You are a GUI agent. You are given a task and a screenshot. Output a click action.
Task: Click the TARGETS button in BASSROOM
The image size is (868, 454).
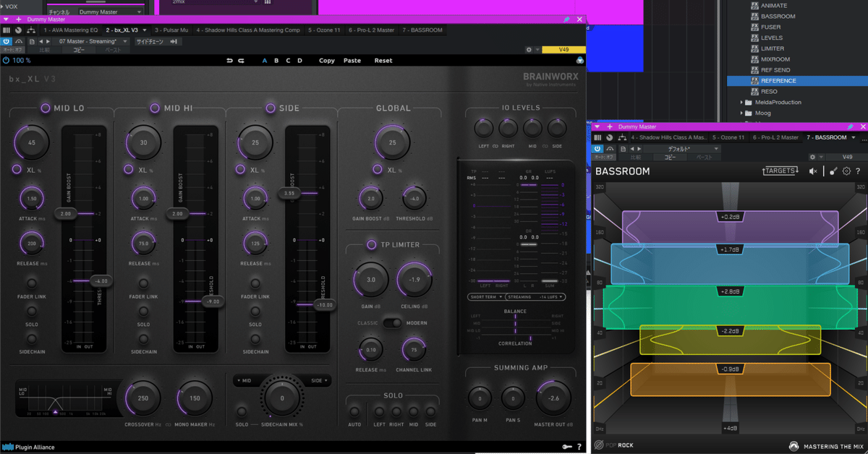(x=780, y=171)
